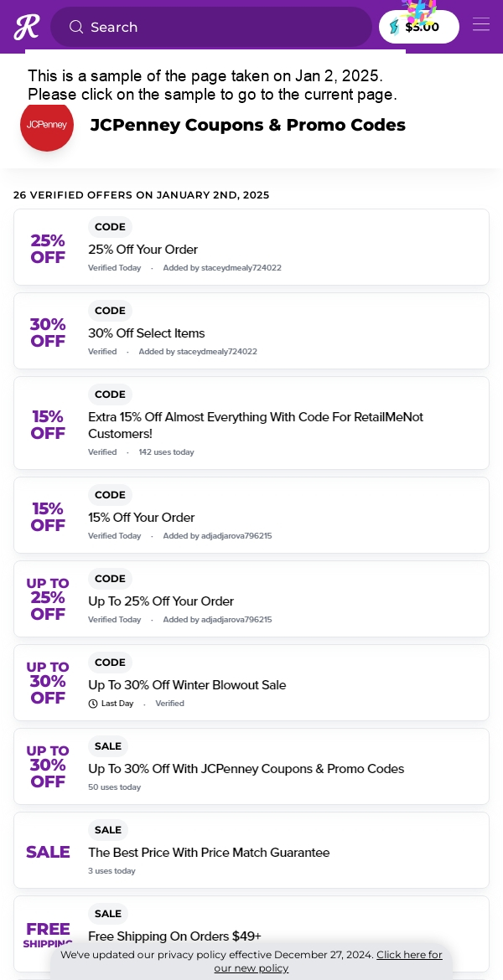Click CODE badge on Winter Blowout offer
The width and height of the screenshot is (503, 980).
110,663
